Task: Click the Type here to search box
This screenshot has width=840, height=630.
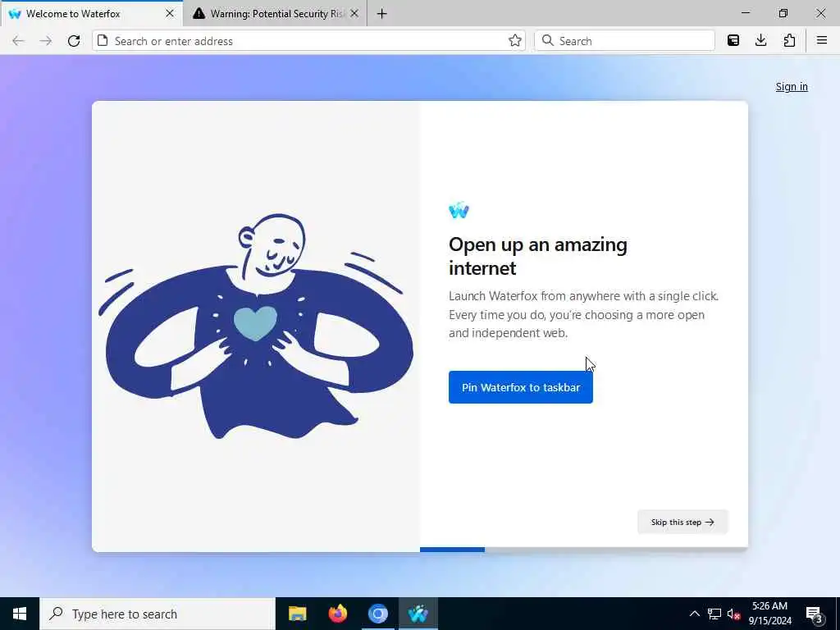Action: pyautogui.click(x=157, y=614)
